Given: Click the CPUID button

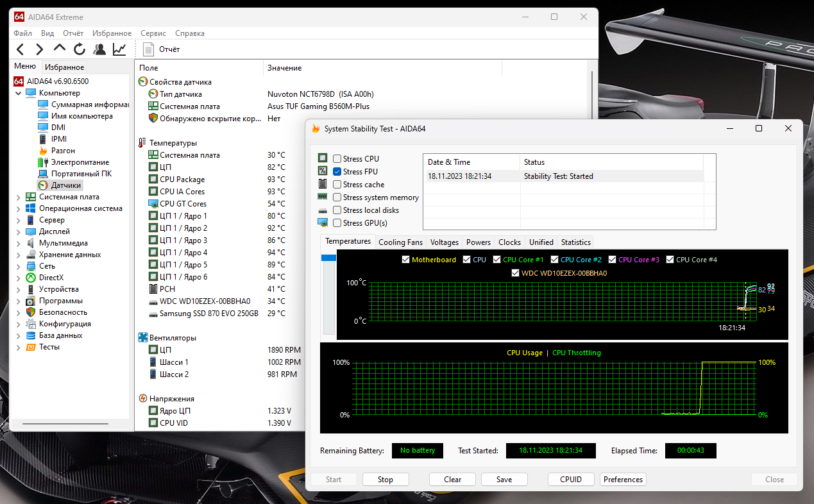Looking at the screenshot, I should click(571, 480).
